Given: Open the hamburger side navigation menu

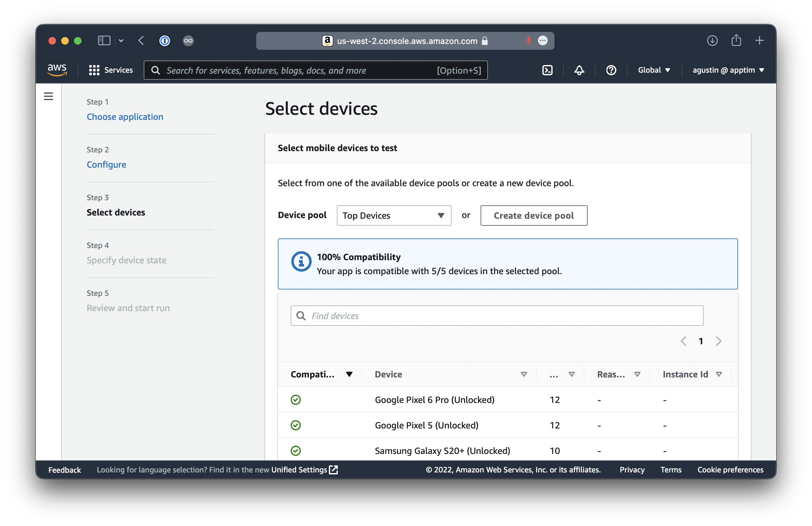Looking at the screenshot, I should [x=48, y=97].
